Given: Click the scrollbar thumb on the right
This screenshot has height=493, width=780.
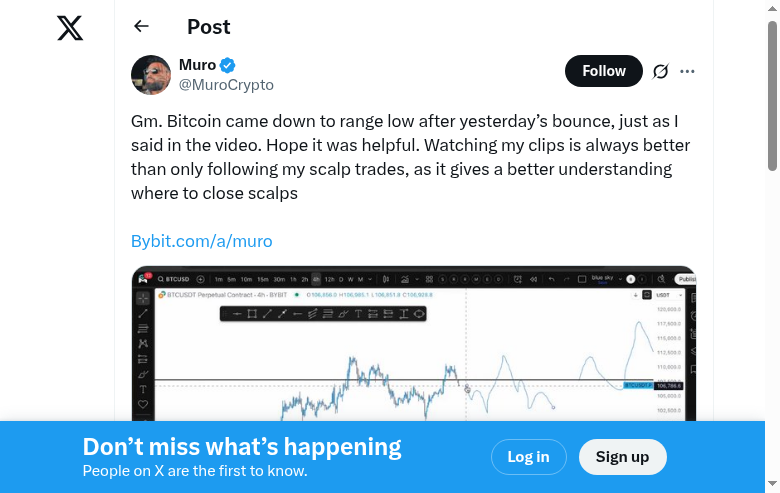Looking at the screenshot, I should [772, 95].
